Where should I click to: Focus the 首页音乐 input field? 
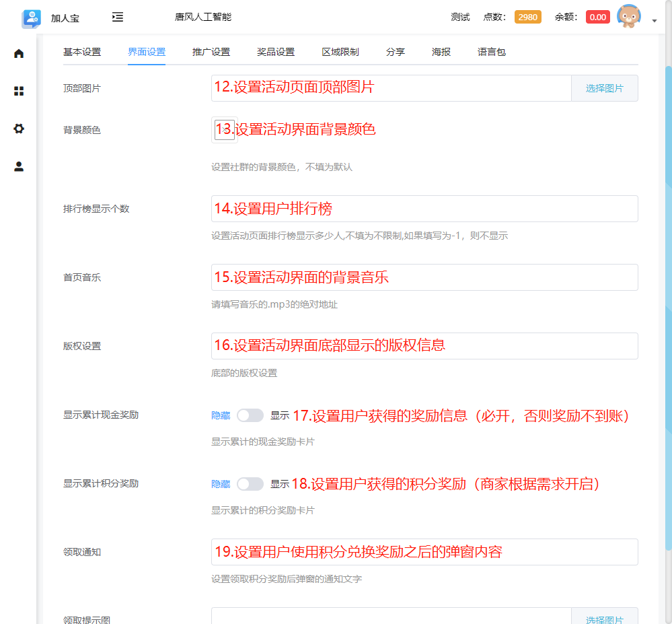point(424,277)
